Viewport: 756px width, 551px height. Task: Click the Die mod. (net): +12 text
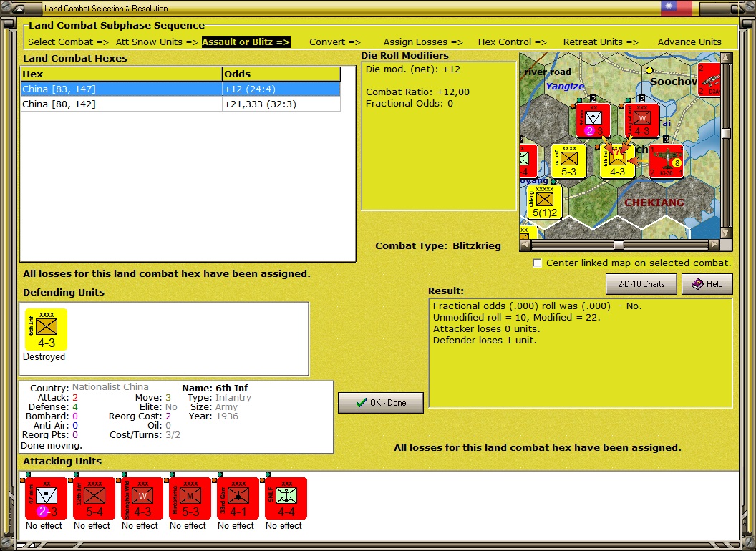(412, 69)
